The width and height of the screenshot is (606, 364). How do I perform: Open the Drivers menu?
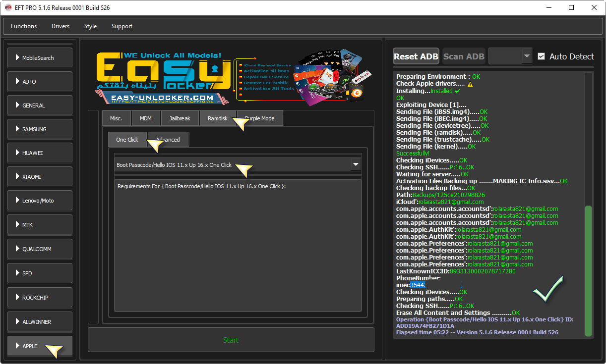coord(61,26)
